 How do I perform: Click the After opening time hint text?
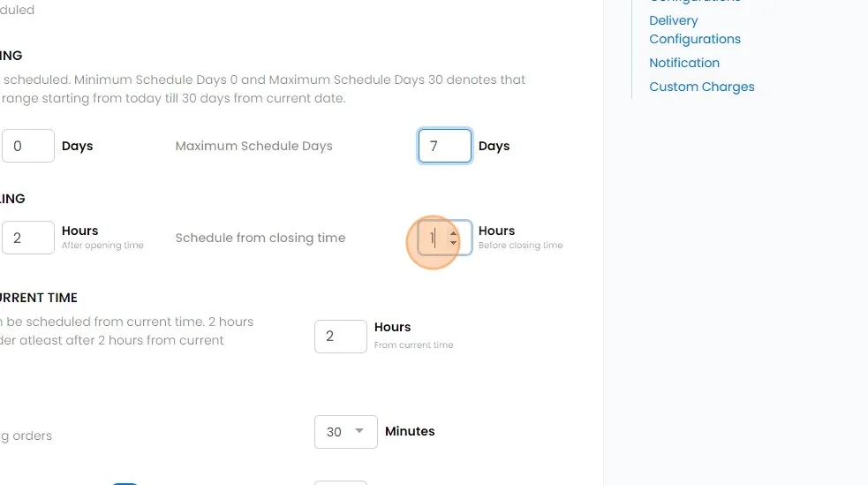tap(102, 246)
